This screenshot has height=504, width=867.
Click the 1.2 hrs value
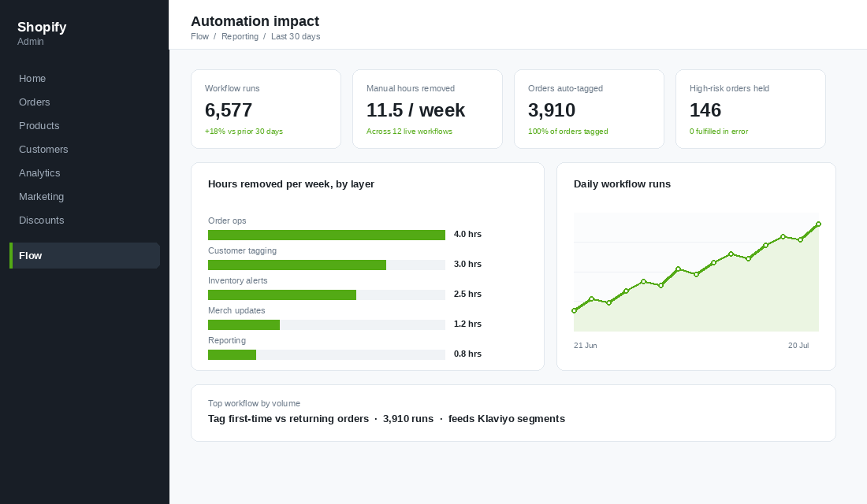467,324
